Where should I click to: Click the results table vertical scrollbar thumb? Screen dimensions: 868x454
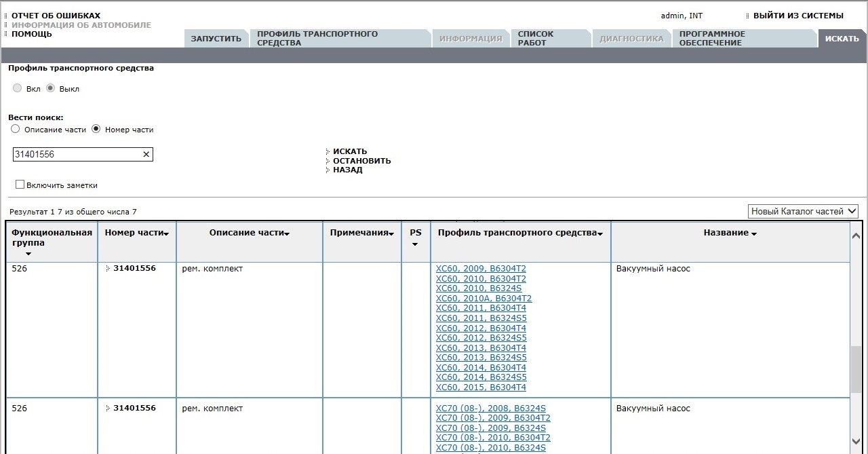click(x=856, y=368)
